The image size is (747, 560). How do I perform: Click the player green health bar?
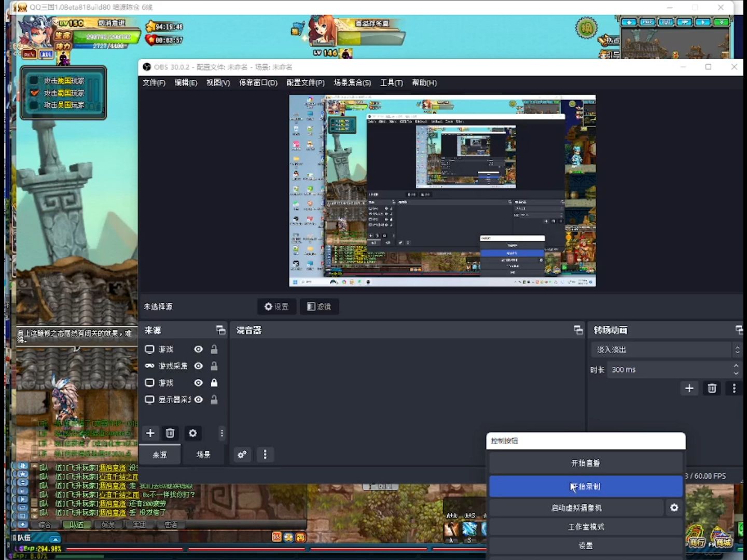click(106, 37)
